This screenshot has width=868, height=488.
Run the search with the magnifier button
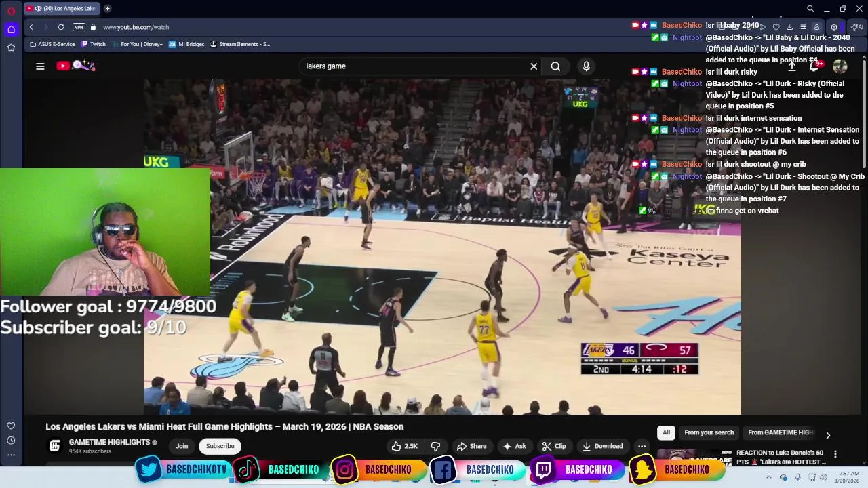(555, 66)
